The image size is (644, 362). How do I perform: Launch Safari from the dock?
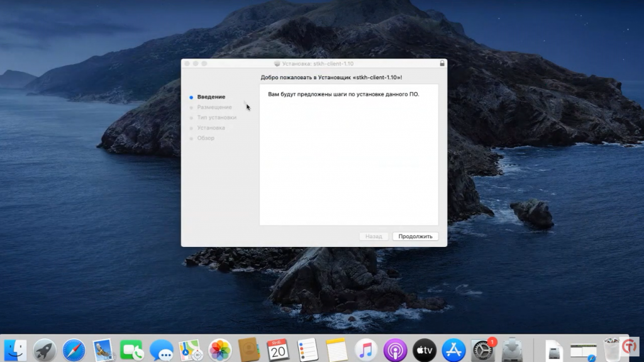[x=74, y=350]
